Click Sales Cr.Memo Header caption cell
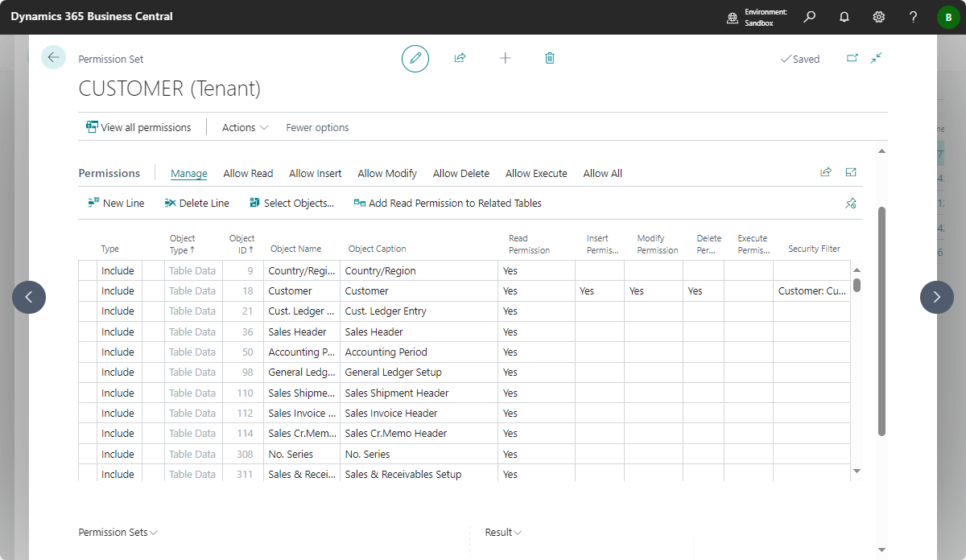The height and width of the screenshot is (560, 966). pyautogui.click(x=419, y=434)
